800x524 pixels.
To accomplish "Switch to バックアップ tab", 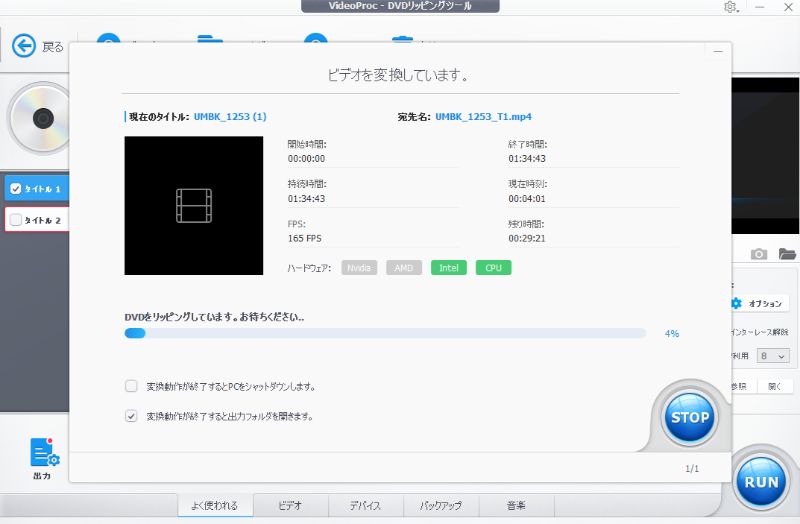I will 441,506.
